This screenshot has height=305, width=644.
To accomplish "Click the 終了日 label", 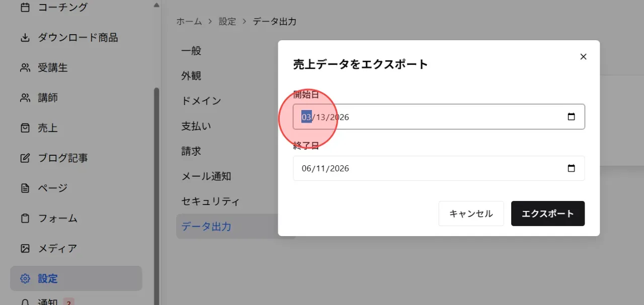I will 306,146.
